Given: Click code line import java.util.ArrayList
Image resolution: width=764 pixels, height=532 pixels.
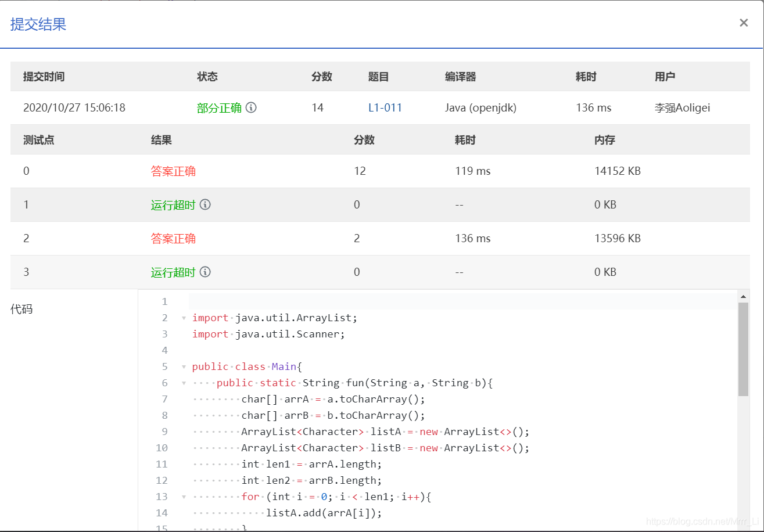Looking at the screenshot, I should point(275,318).
